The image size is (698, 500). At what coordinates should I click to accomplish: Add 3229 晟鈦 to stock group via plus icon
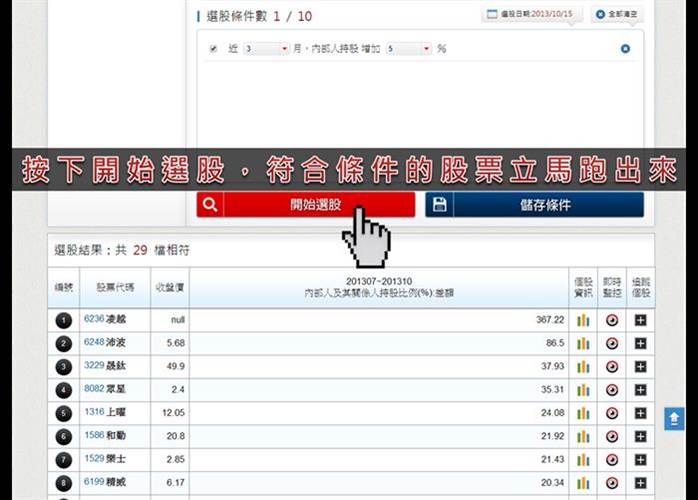tap(640, 366)
